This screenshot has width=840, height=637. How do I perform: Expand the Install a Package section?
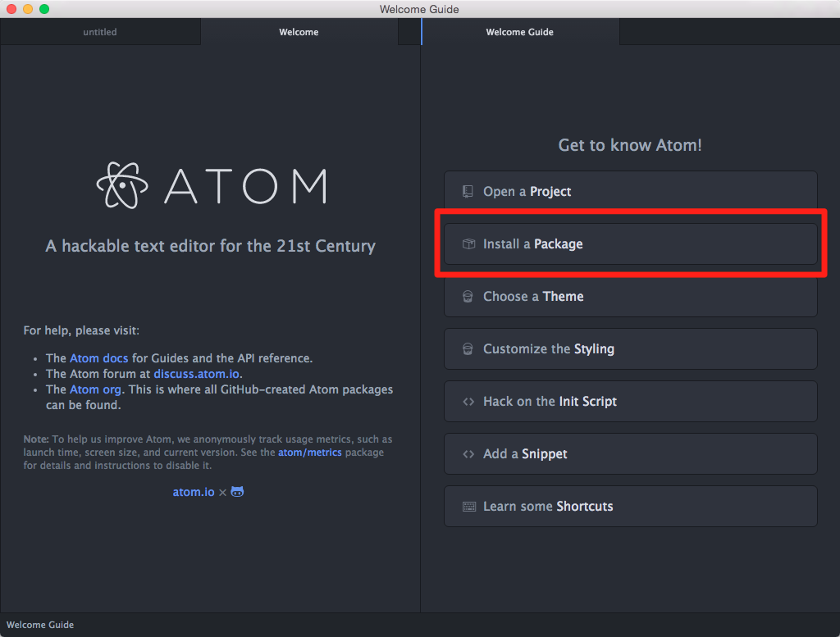pyautogui.click(x=631, y=244)
